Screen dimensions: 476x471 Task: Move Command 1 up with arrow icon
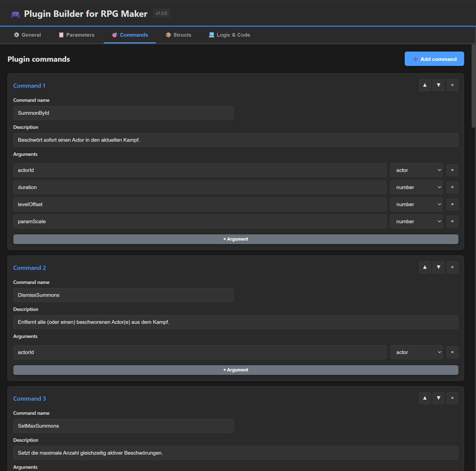point(425,85)
